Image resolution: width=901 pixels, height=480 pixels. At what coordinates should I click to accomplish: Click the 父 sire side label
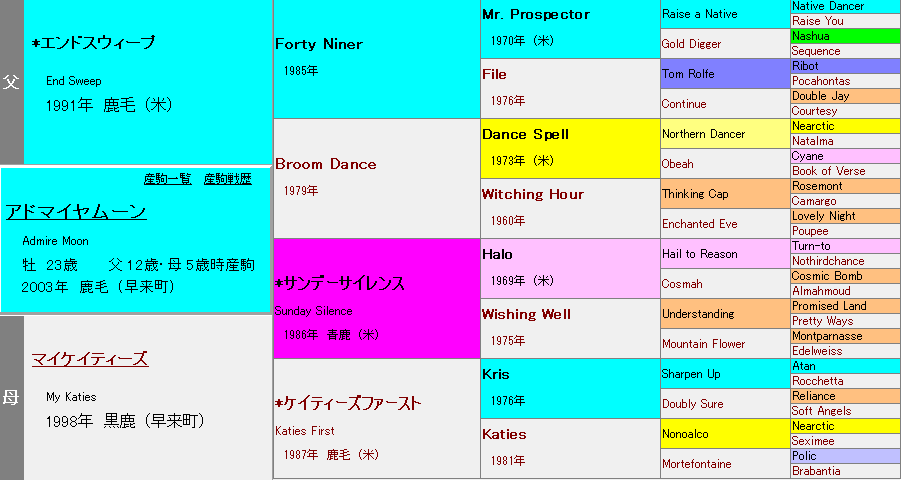coord(11,82)
